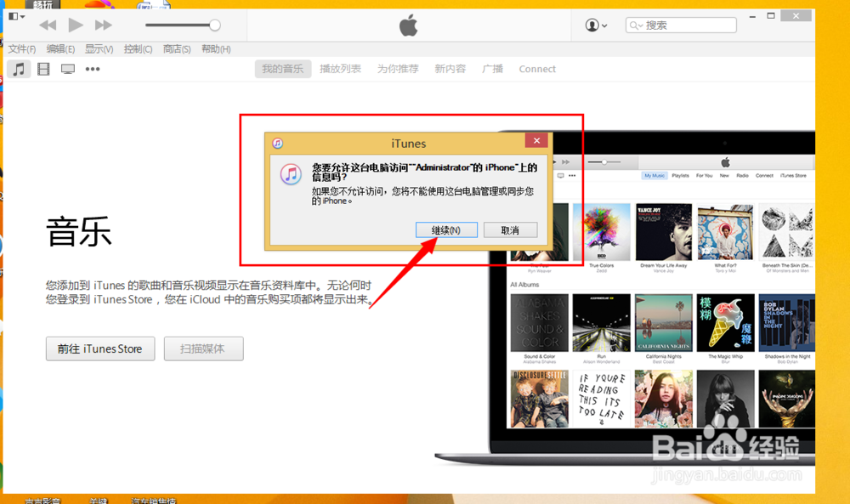850x504 pixels.
Task: Click the 前往 iTunes Store button
Action: pyautogui.click(x=100, y=348)
